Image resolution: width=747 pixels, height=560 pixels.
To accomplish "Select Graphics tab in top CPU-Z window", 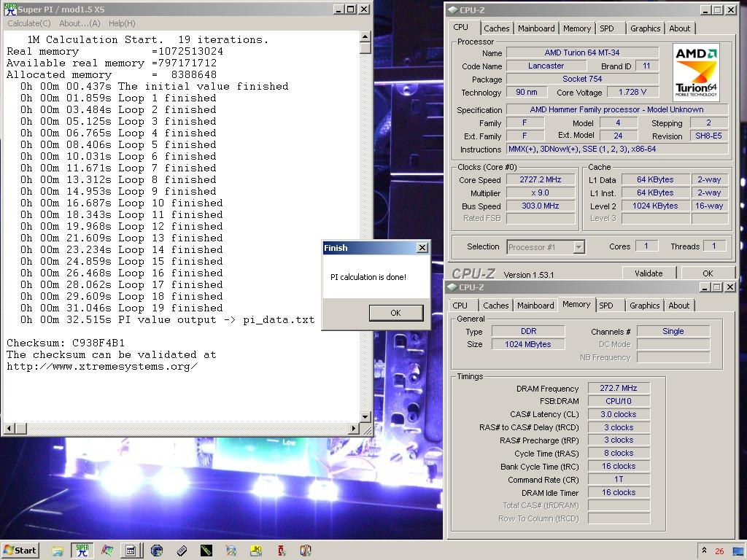I will tap(646, 28).
